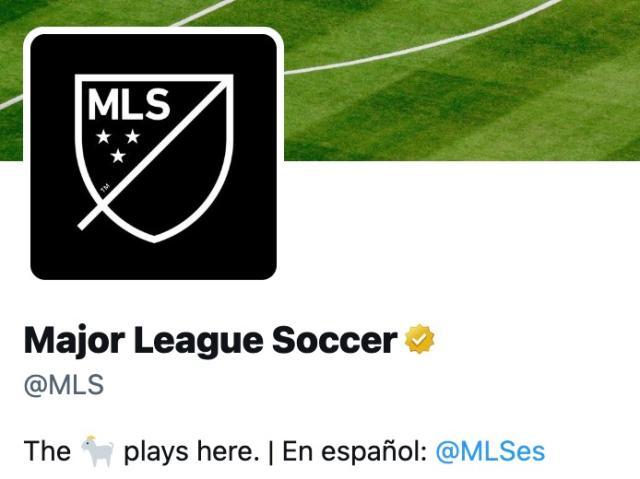This screenshot has height=479, width=640.
Task: Click the upper-left star in the crest
Action: coord(104,136)
